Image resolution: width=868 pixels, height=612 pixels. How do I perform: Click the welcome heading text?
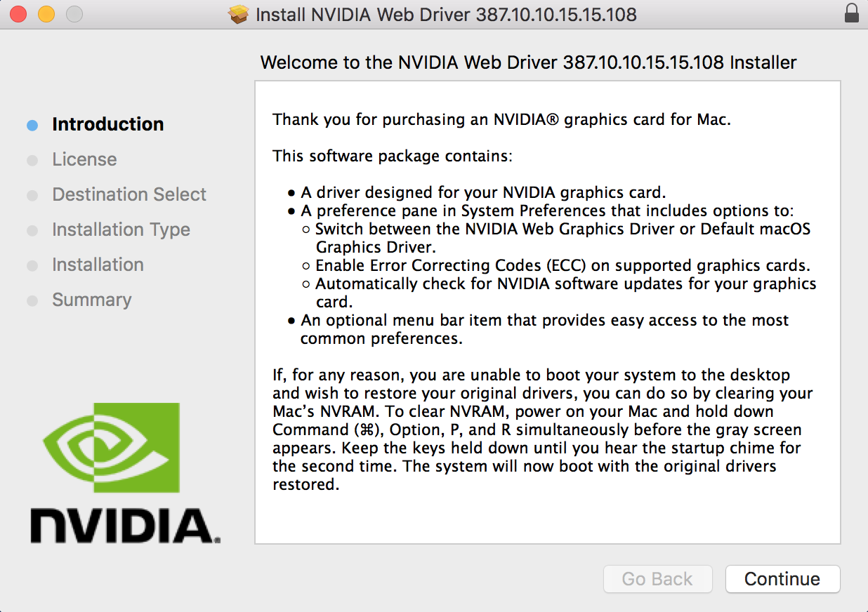pyautogui.click(x=528, y=62)
